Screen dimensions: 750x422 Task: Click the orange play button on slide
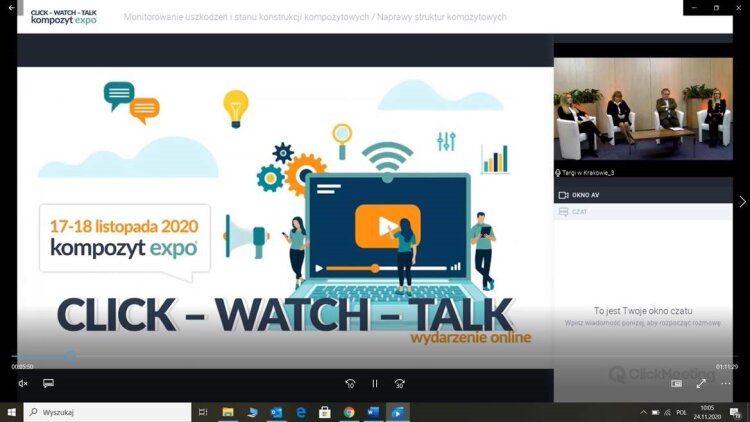coord(387,226)
